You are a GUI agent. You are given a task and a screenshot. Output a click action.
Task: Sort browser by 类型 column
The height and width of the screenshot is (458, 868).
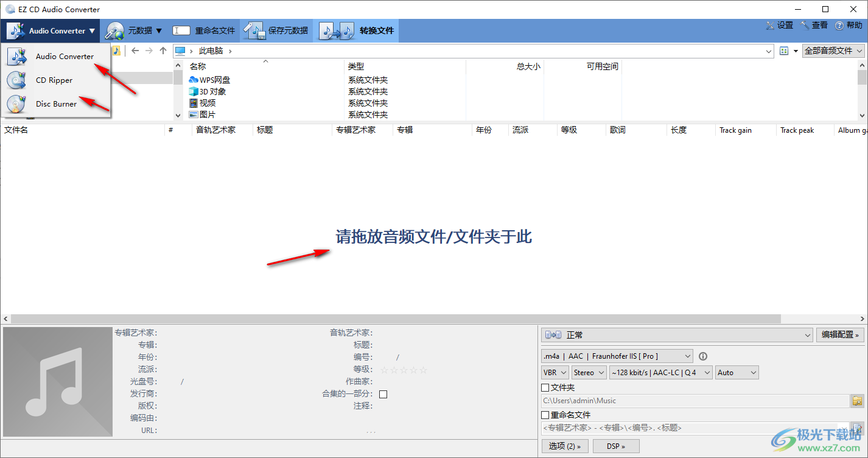405,66
